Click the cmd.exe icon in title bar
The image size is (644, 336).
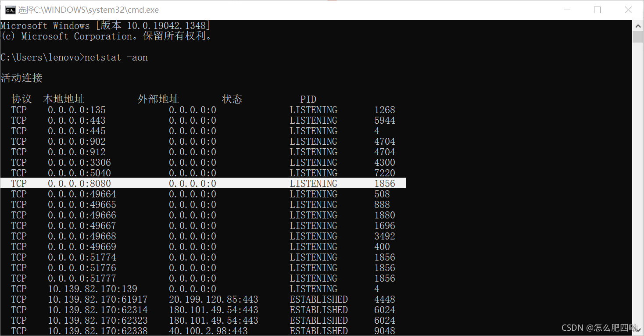(x=10, y=10)
